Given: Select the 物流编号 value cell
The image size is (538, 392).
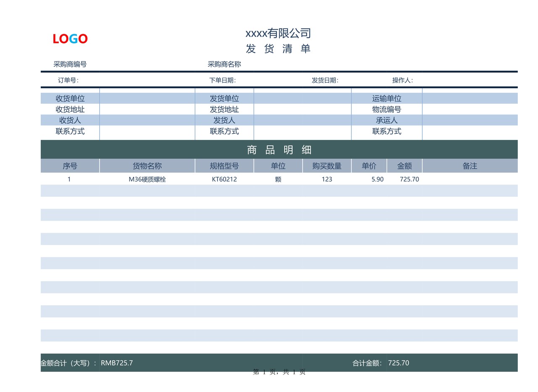Looking at the screenshot, I should pyautogui.click(x=469, y=109).
